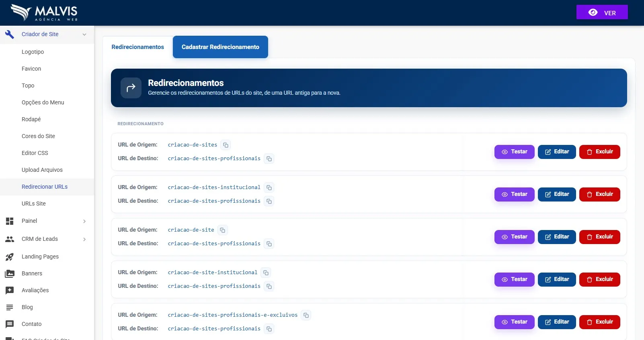This screenshot has height=340, width=644.
Task: Copy destination URL in profissionais-e-excluivos row
Action: point(269,329)
